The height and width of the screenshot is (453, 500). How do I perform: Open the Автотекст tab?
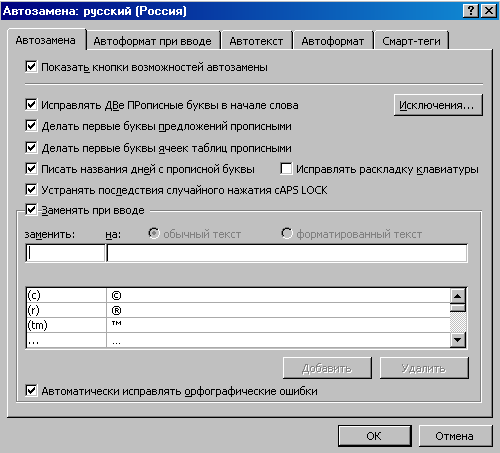[256, 41]
